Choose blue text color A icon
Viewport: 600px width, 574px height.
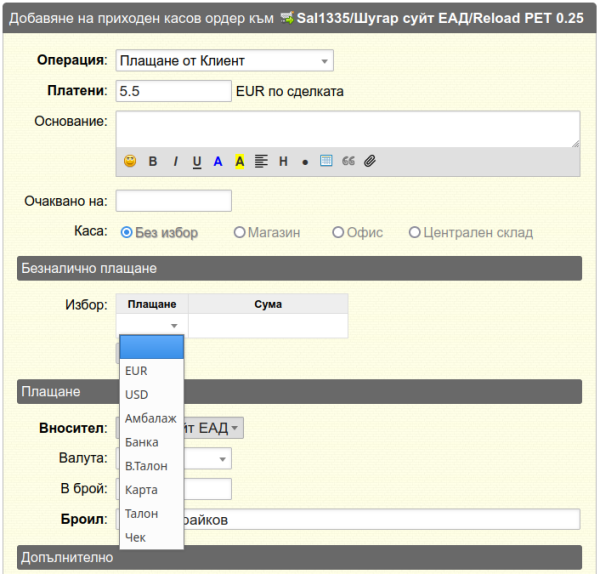[218, 161]
